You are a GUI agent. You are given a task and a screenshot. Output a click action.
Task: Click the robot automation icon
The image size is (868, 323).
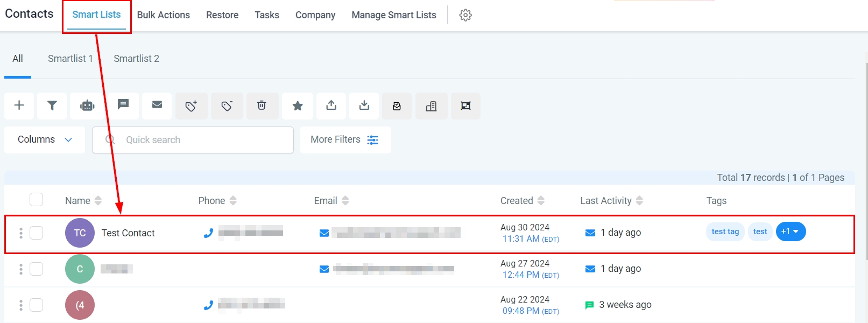tap(87, 106)
